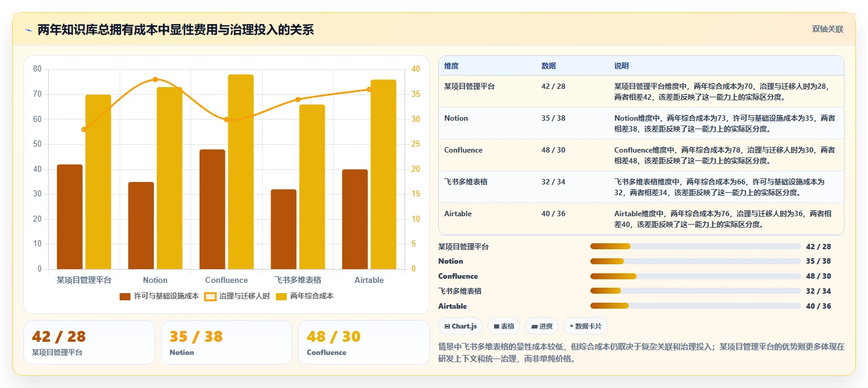The width and height of the screenshot is (868, 388).
Task: Click the lightning icon beside the title
Action: click(x=29, y=30)
